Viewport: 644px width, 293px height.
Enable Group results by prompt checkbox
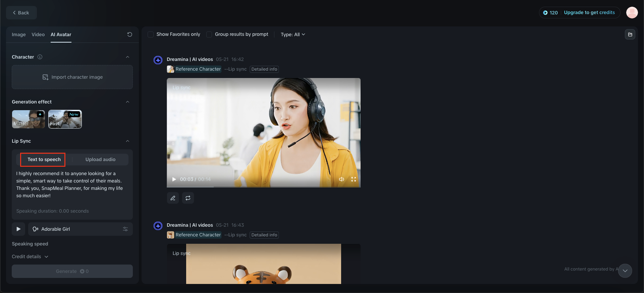point(209,34)
